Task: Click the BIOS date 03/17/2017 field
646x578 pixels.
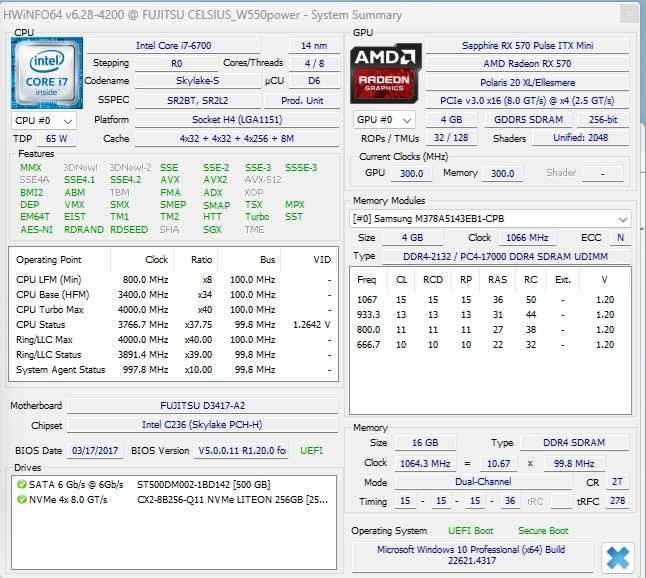Action: 95,451
